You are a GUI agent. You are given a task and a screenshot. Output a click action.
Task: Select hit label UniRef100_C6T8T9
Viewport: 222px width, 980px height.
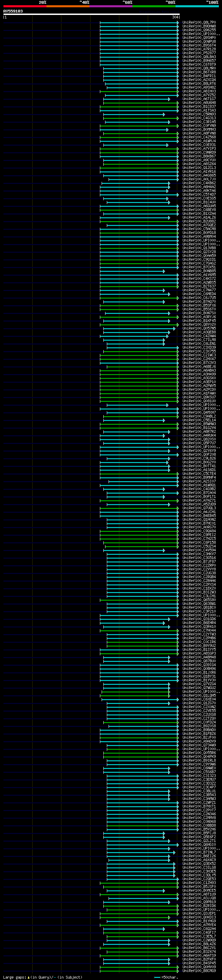[x=199, y=65]
